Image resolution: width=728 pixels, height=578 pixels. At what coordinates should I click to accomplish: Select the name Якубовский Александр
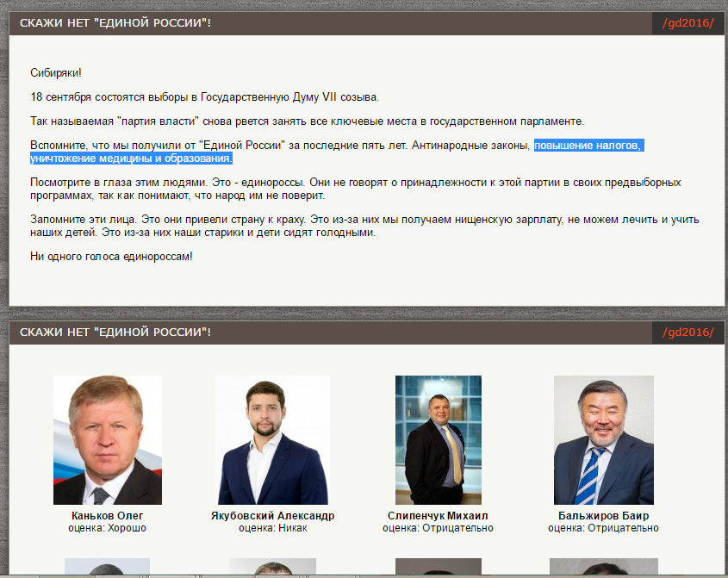(272, 516)
